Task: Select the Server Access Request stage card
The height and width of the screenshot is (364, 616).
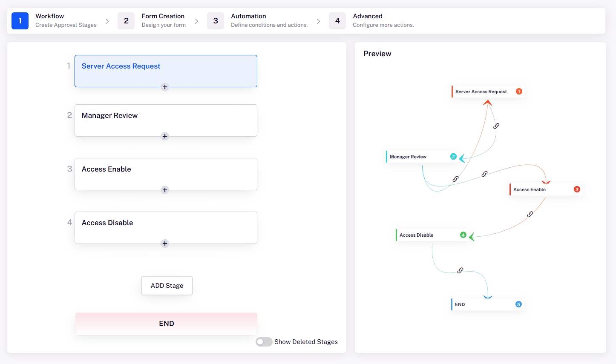Action: (166, 71)
